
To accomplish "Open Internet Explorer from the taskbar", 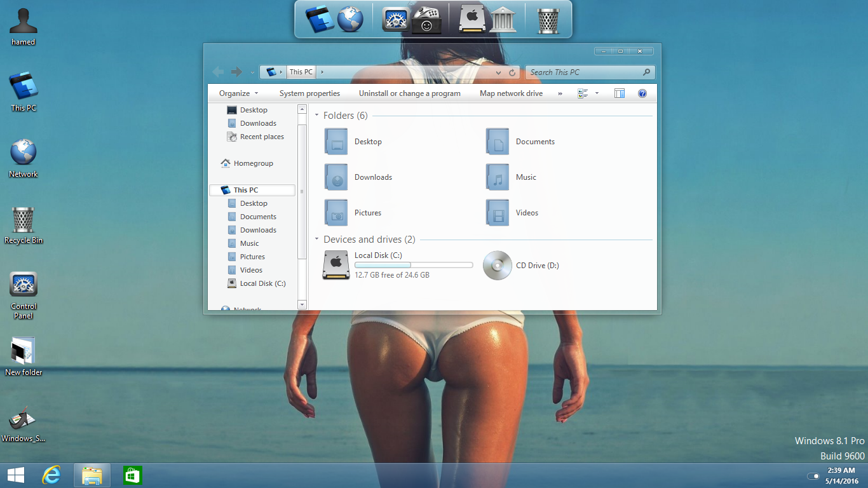I will click(x=51, y=475).
